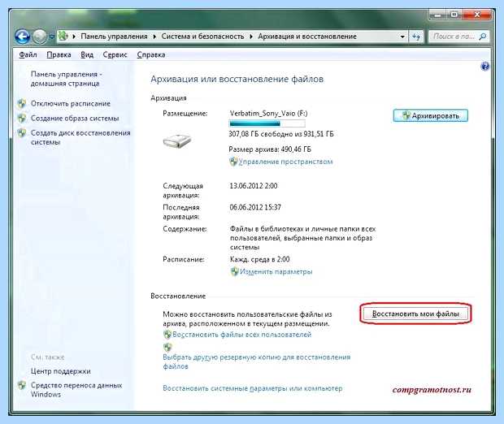The image size is (504, 424).
Task: Click the disk space usage progress bar
Action: (x=267, y=123)
